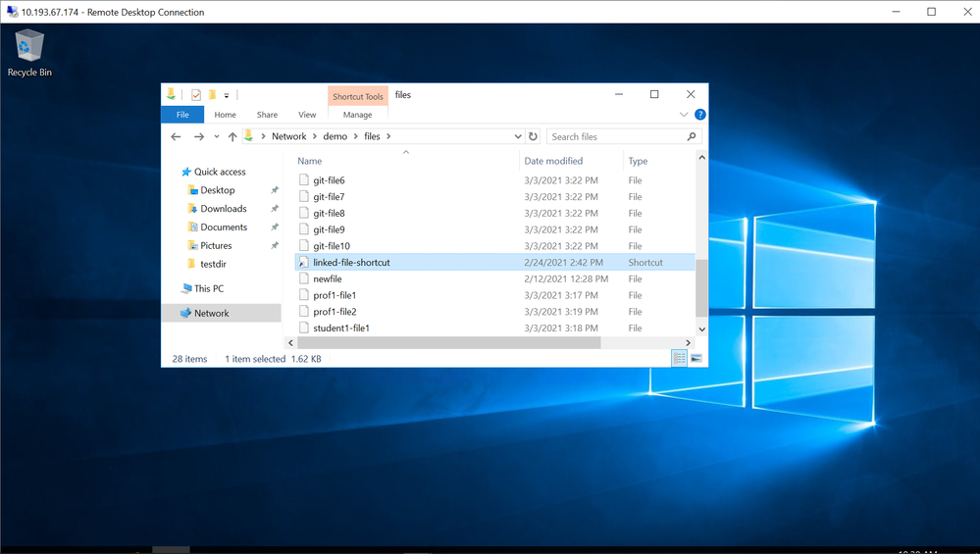Switch to Details view layout
The image size is (980, 554).
pos(679,359)
